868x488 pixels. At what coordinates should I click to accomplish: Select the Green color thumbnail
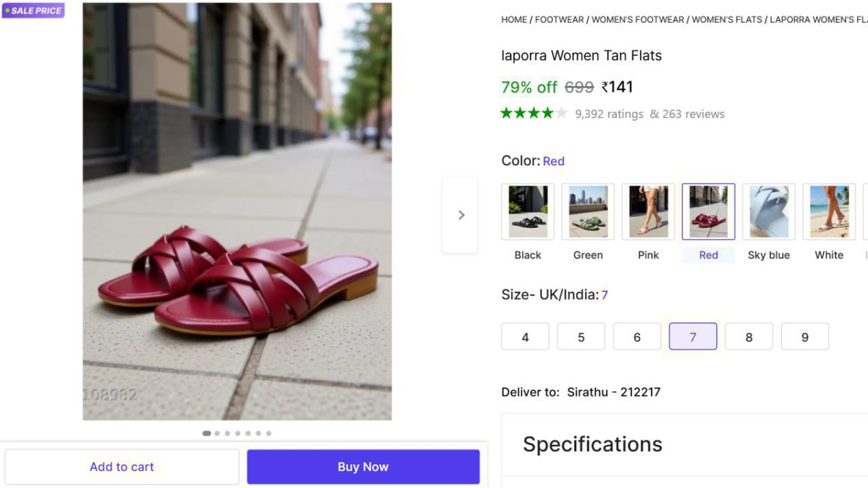[x=588, y=211]
